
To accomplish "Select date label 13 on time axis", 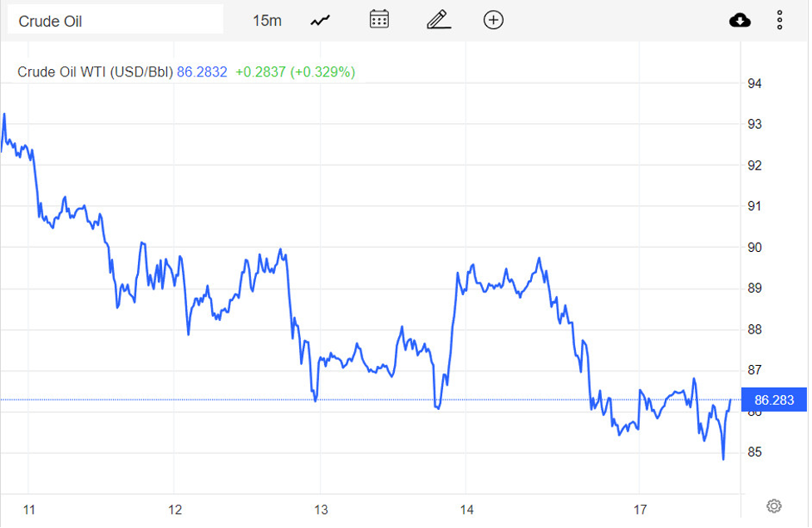I will [320, 509].
